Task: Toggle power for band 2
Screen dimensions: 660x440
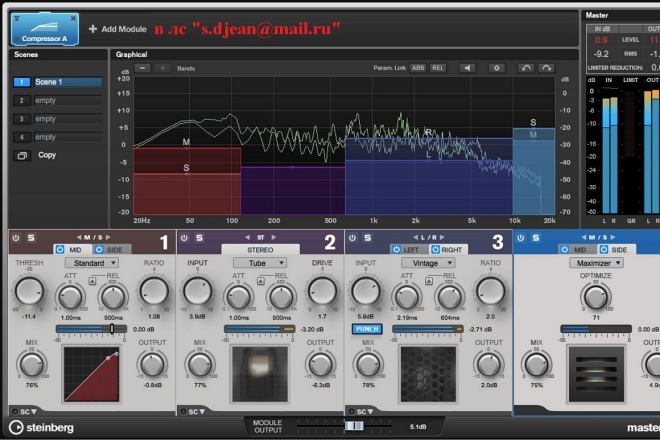Action: point(184,238)
